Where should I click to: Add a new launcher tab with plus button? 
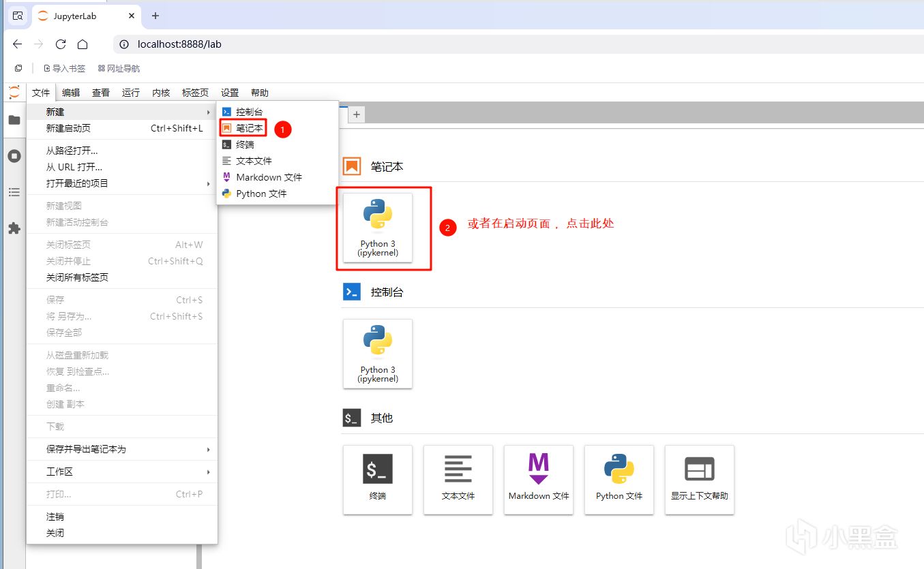[x=357, y=114]
